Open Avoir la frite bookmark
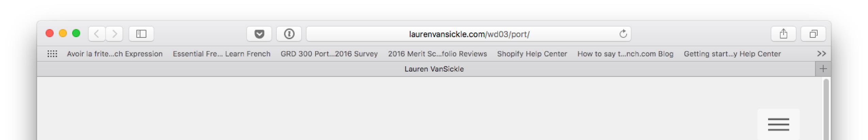This screenshot has height=140, width=868. click(x=115, y=54)
